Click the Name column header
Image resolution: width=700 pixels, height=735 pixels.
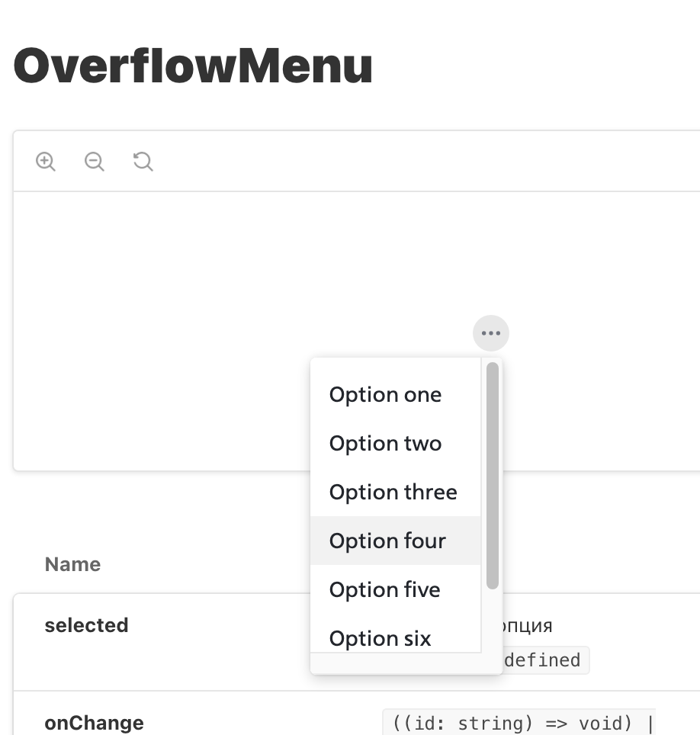[x=72, y=564]
